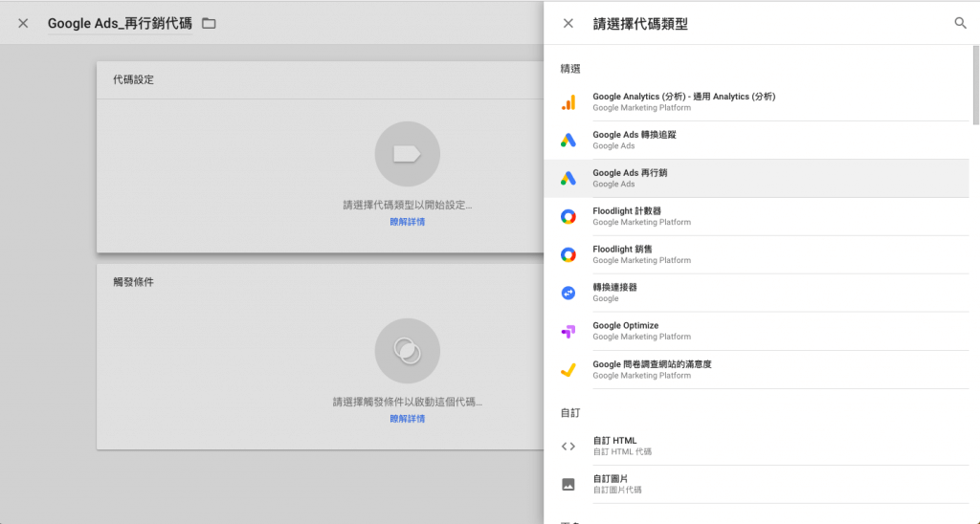980x524 pixels.
Task: Select Google Analytics (分析) - 通用 Analytics tag
Action: click(x=756, y=102)
